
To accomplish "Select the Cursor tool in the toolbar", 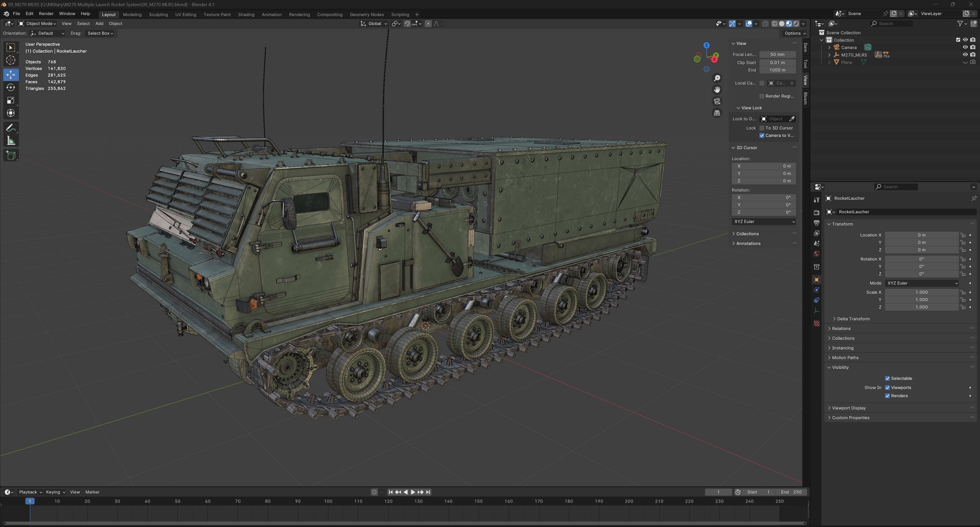I will pyautogui.click(x=11, y=60).
